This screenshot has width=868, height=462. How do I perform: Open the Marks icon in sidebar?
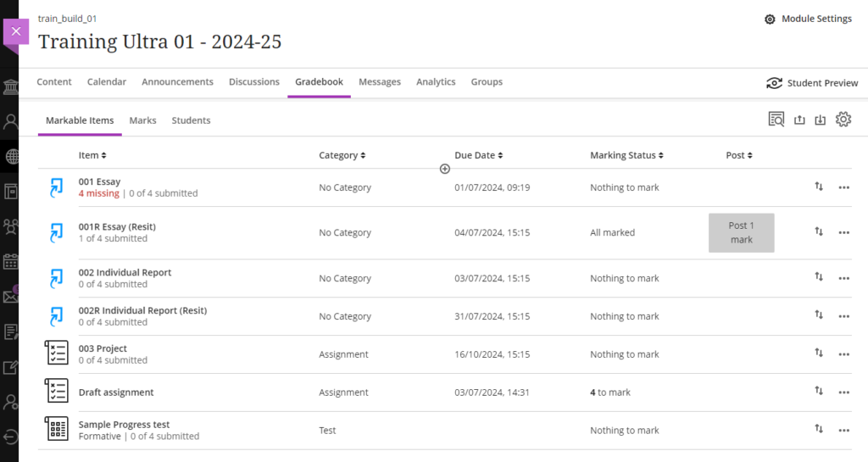coord(10,332)
